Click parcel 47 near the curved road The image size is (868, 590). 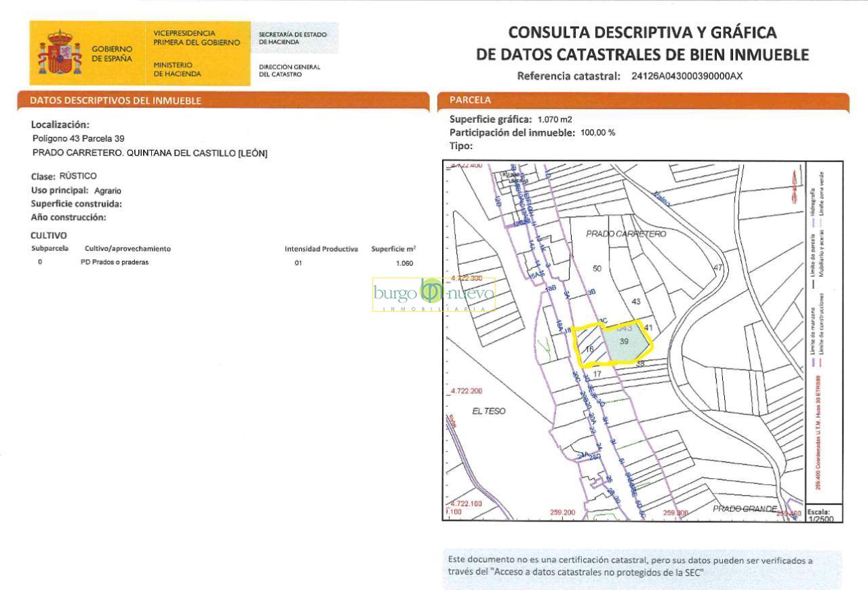pyautogui.click(x=717, y=268)
